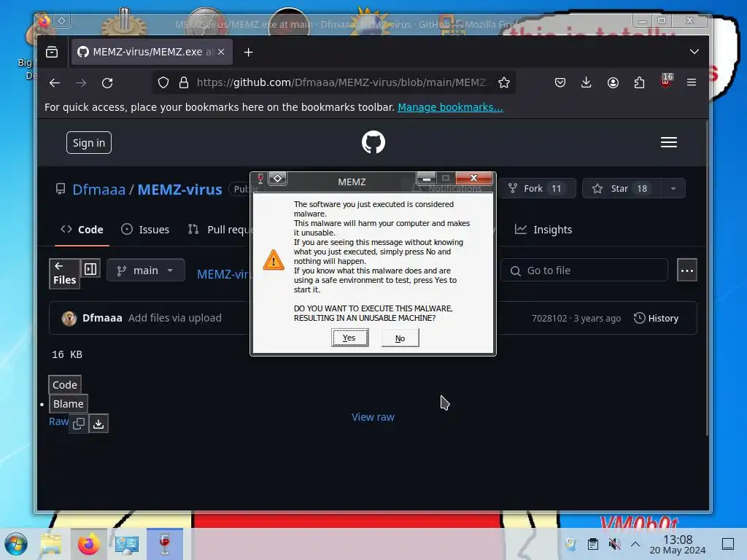Open the extensions puzzle icon
The width and height of the screenshot is (747, 560).
639,83
